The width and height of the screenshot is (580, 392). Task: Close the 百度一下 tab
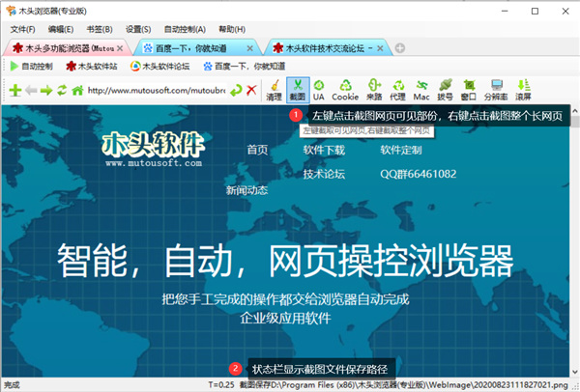[250, 48]
